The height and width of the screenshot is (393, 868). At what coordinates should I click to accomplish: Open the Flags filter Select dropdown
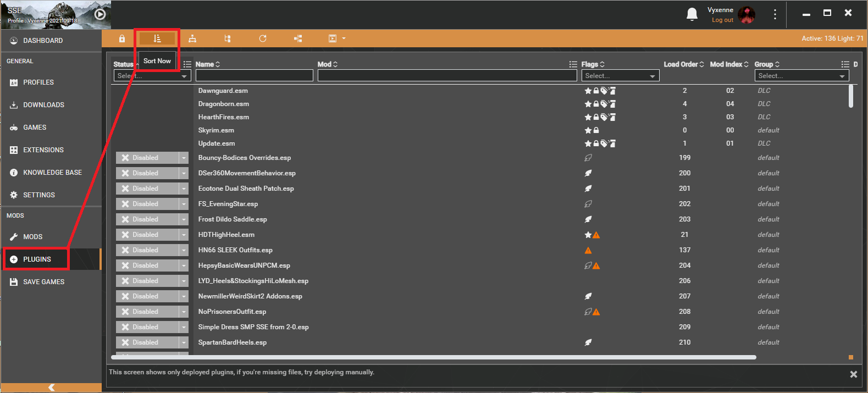(x=620, y=76)
